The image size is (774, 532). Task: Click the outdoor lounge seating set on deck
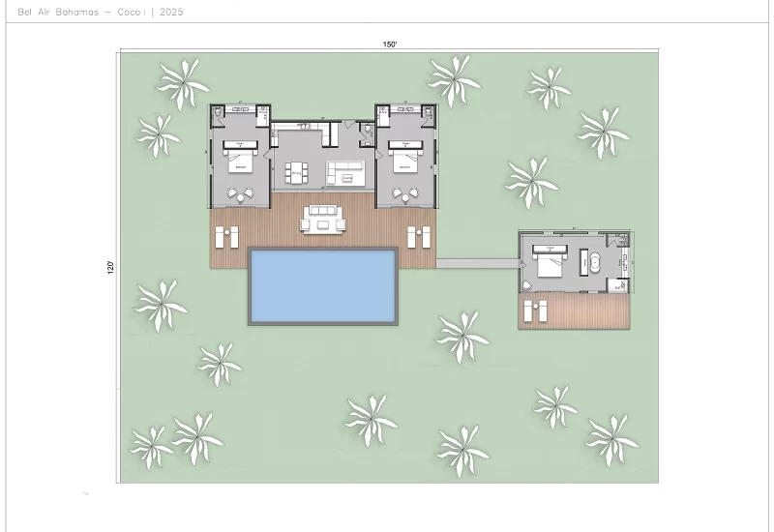323,220
